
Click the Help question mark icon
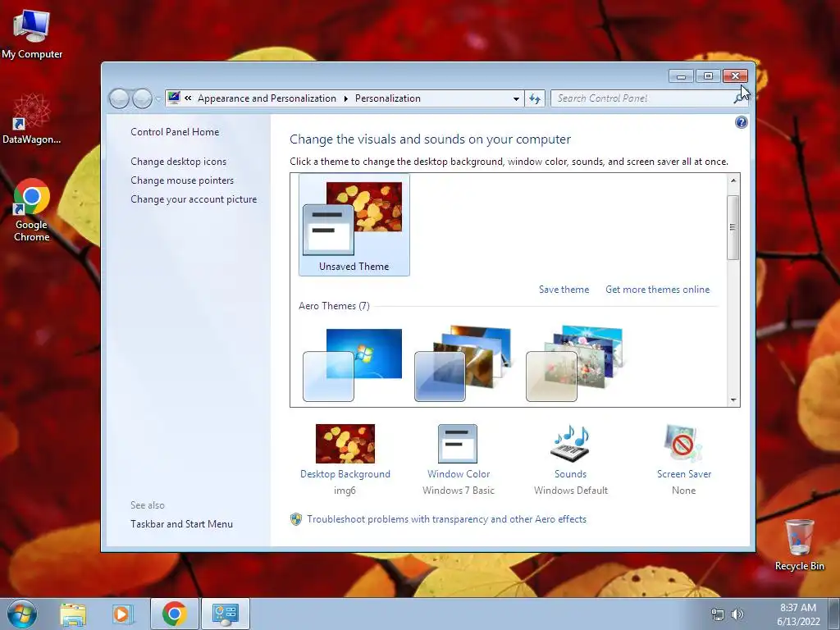[741, 123]
